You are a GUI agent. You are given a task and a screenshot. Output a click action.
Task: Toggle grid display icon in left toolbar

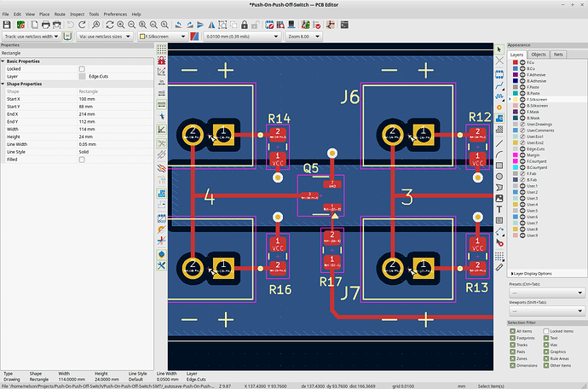coord(161,49)
